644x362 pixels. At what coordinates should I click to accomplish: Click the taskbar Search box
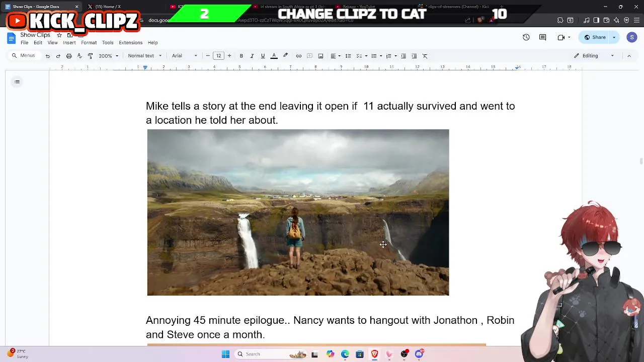click(x=271, y=354)
